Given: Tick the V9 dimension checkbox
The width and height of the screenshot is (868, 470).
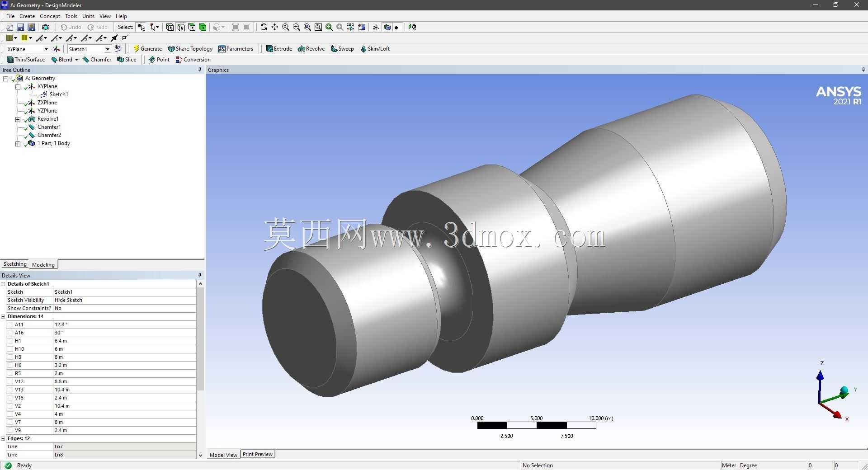Looking at the screenshot, I should pos(10,430).
